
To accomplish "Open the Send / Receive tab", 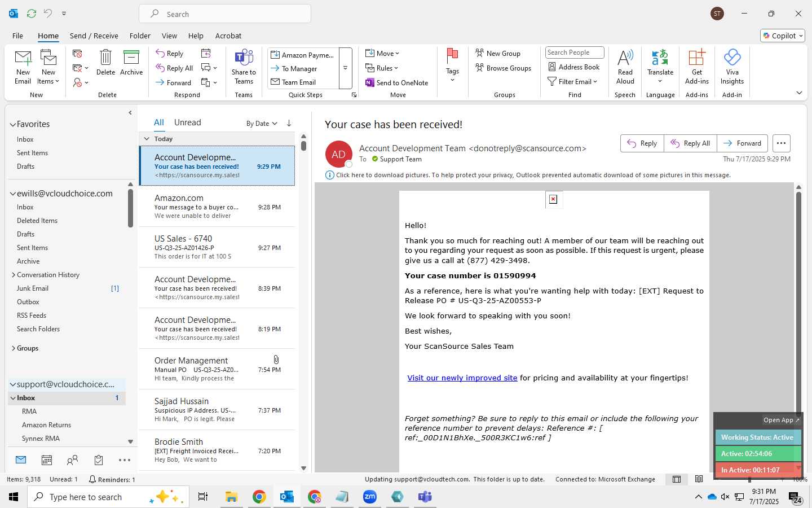I will click(94, 36).
